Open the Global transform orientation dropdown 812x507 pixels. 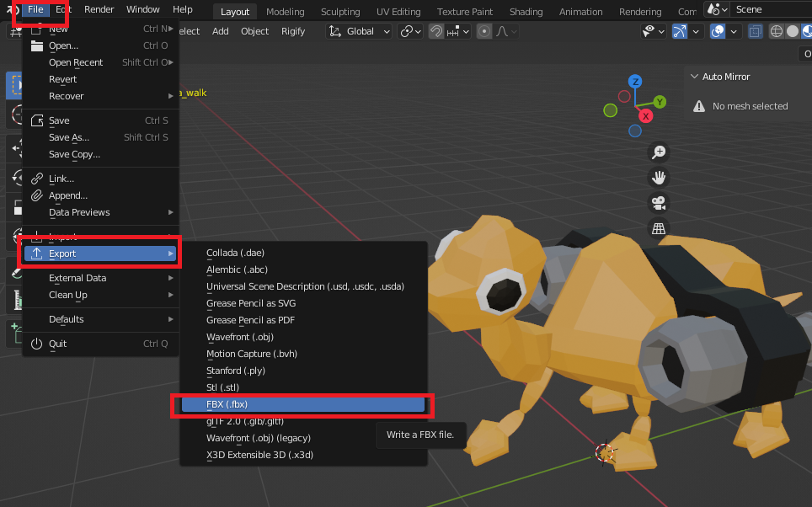click(358, 30)
